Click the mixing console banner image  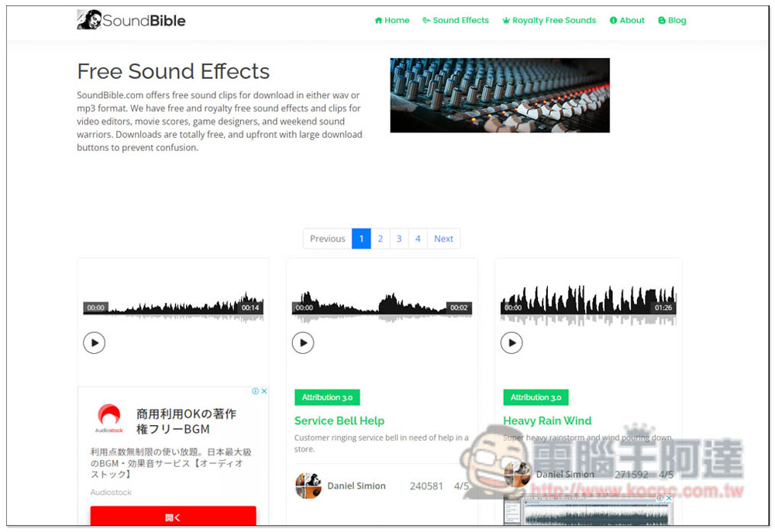click(x=500, y=95)
